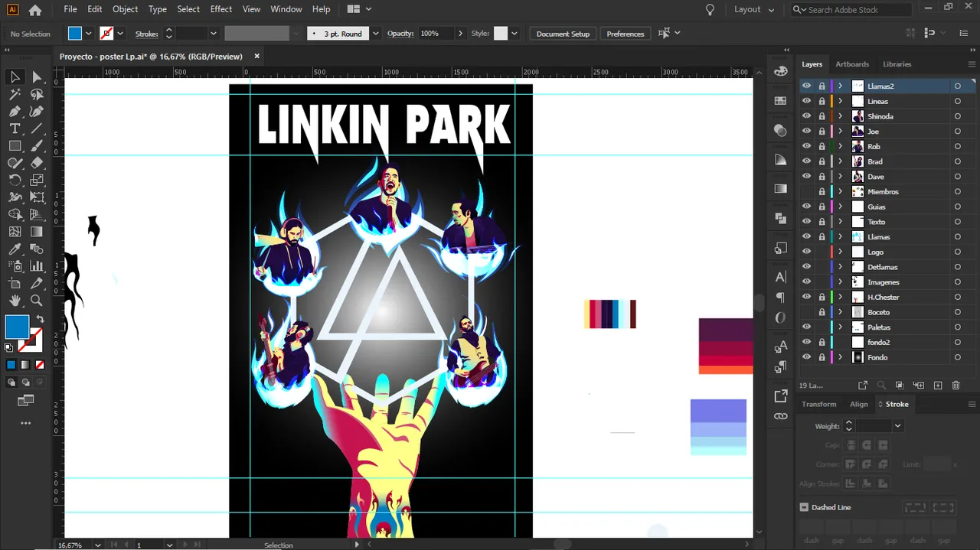
Task: Switch to the Libraries tab
Action: (897, 64)
